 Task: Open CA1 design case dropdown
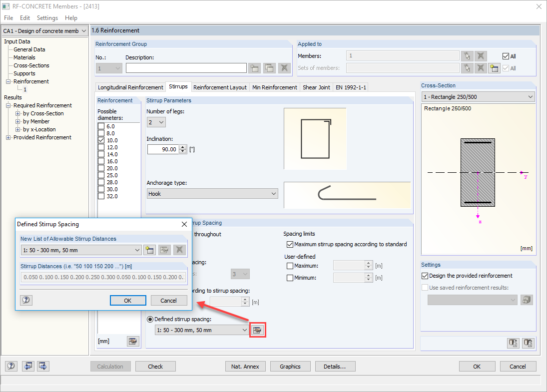click(x=44, y=31)
